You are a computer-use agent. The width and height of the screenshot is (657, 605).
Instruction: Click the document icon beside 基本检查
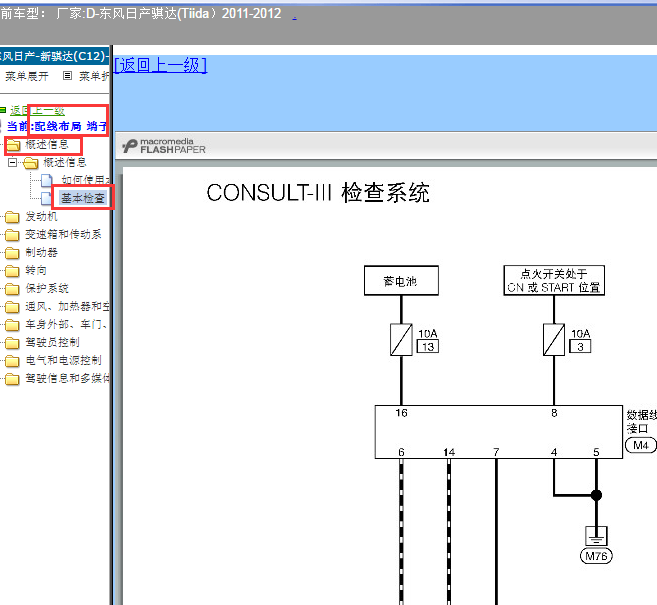[46, 199]
